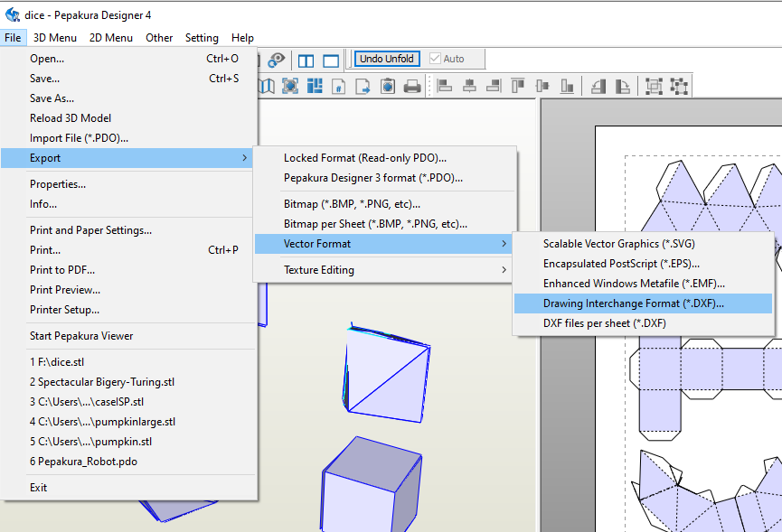The image size is (782, 532).
Task: Select Info... menu entry
Action: pyautogui.click(x=128, y=204)
